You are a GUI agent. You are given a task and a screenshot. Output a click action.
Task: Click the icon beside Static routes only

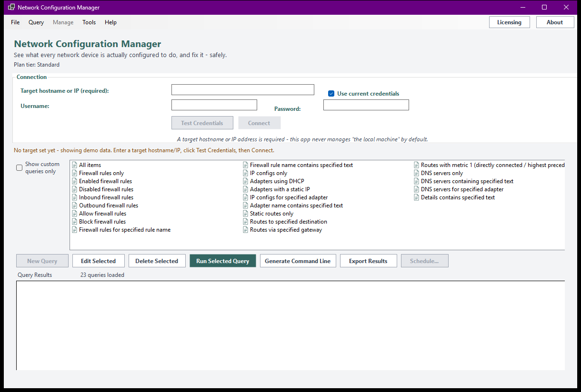[245, 214]
